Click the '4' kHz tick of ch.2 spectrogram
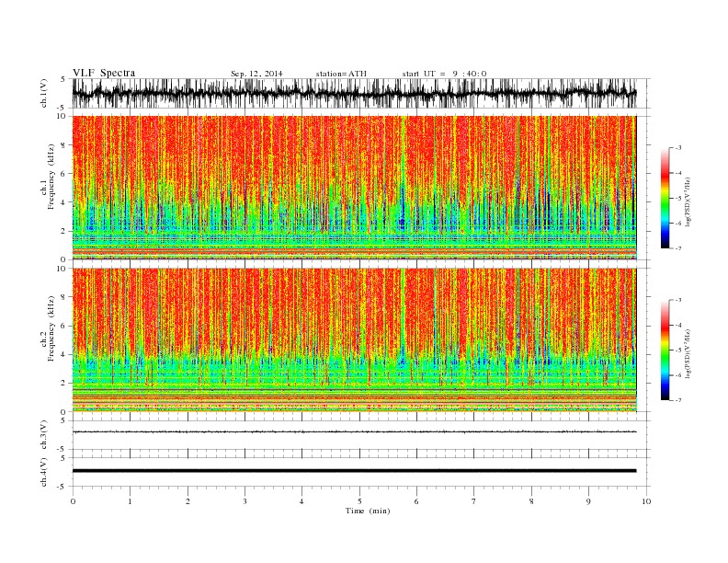This screenshot has width=728, height=563. click(64, 354)
